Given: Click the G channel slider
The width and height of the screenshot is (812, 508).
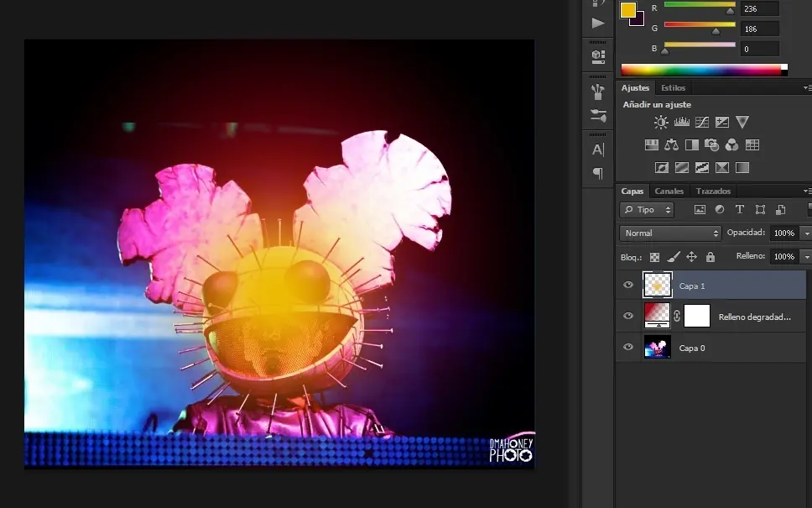Looking at the screenshot, I should (700, 24).
